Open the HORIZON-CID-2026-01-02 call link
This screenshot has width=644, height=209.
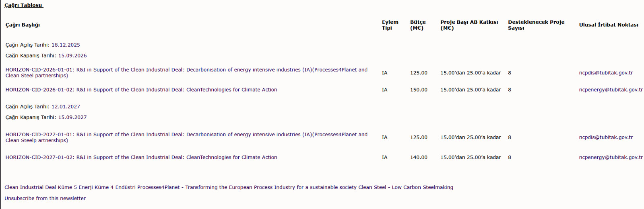tap(141, 90)
